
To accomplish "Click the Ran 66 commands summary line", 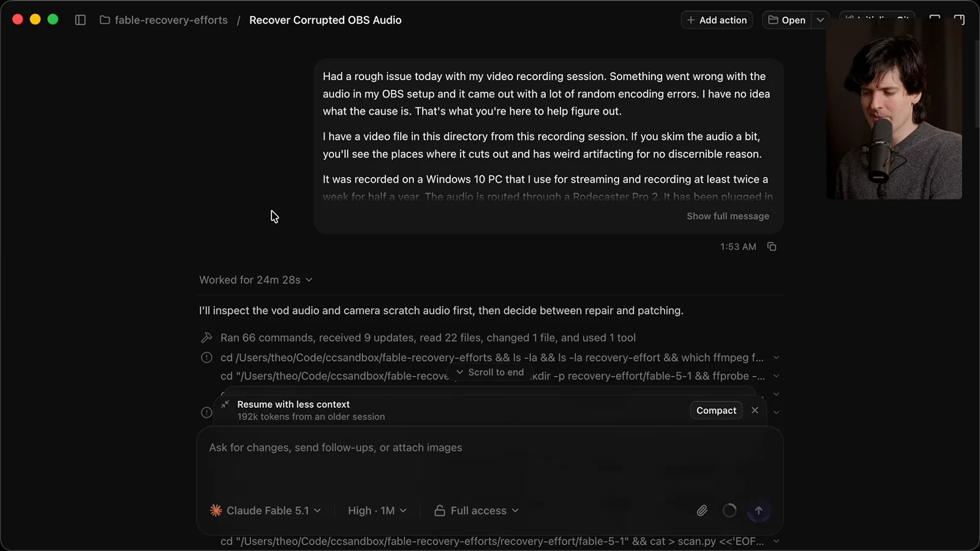I will tap(428, 338).
